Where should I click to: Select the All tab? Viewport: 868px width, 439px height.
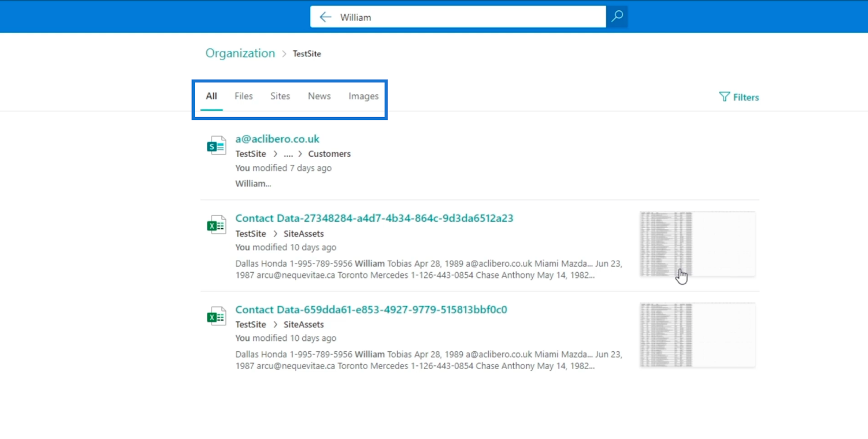pyautogui.click(x=212, y=96)
